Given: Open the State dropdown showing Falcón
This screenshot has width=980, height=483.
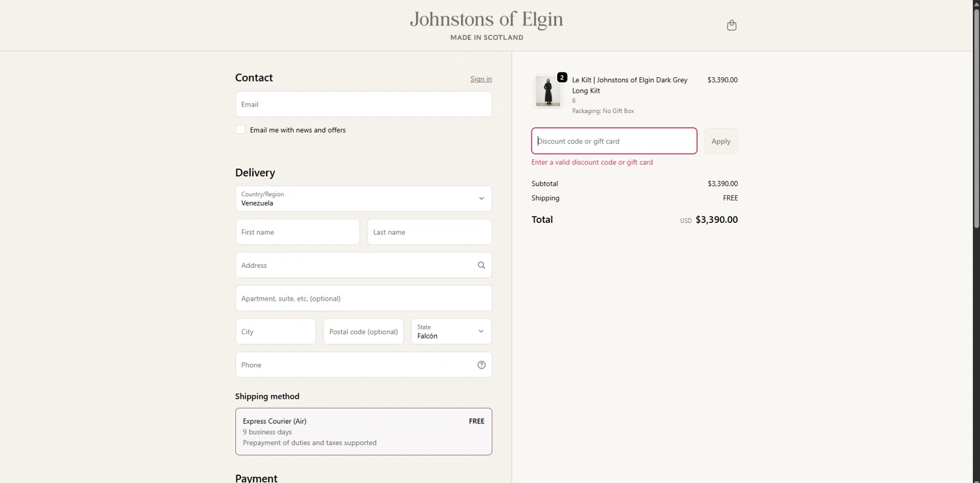Looking at the screenshot, I should (451, 331).
